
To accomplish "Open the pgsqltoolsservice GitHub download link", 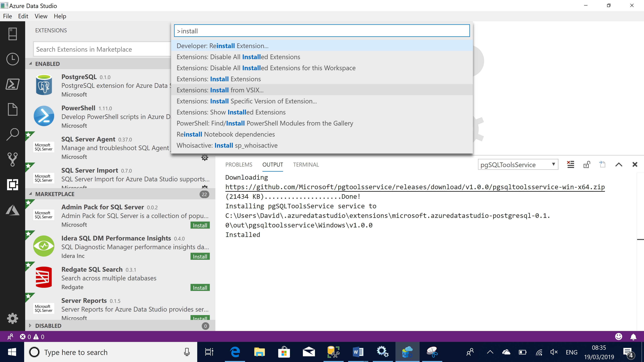I will (415, 187).
